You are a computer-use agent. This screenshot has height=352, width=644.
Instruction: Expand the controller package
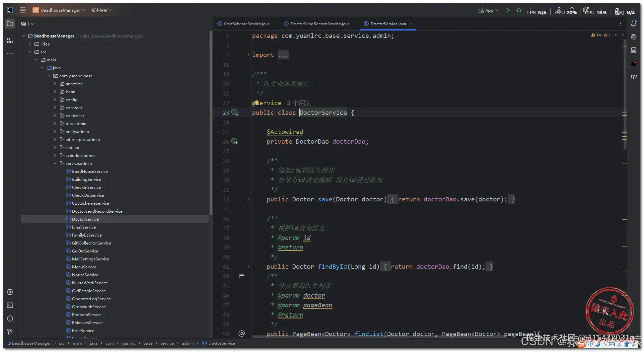55,115
